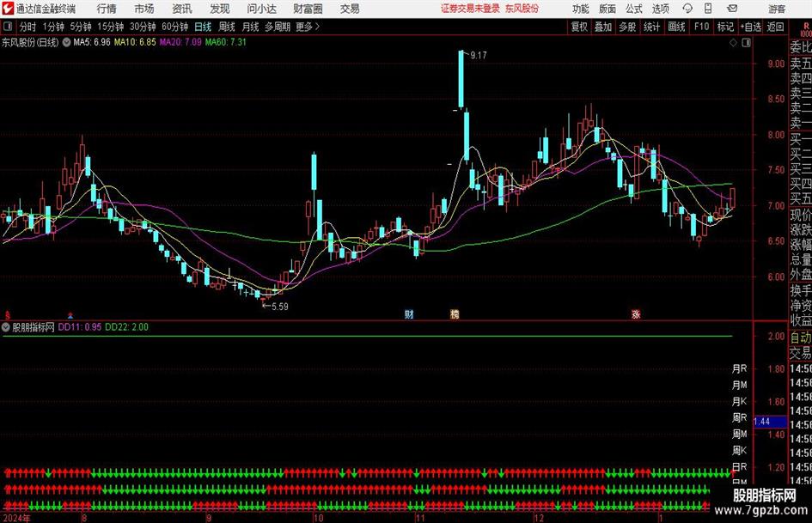The height and width of the screenshot is (523, 812).
Task: Open the main chart indicator dropdown beside 东风股份(日线)
Action: point(67,42)
